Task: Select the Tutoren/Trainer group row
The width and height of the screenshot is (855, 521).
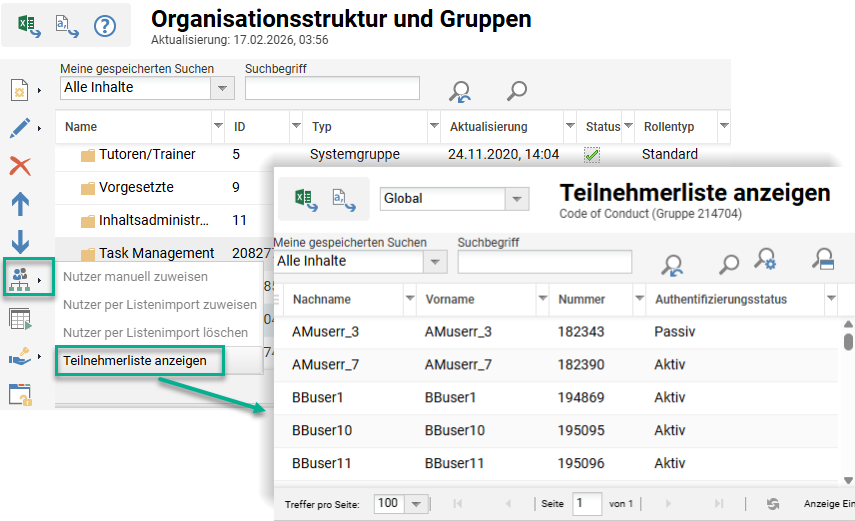Action: [x=393, y=155]
